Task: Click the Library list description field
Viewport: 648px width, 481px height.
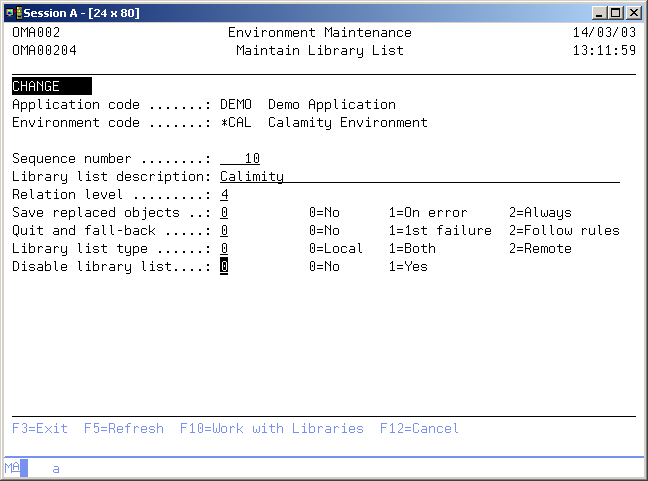Action: pos(419,177)
